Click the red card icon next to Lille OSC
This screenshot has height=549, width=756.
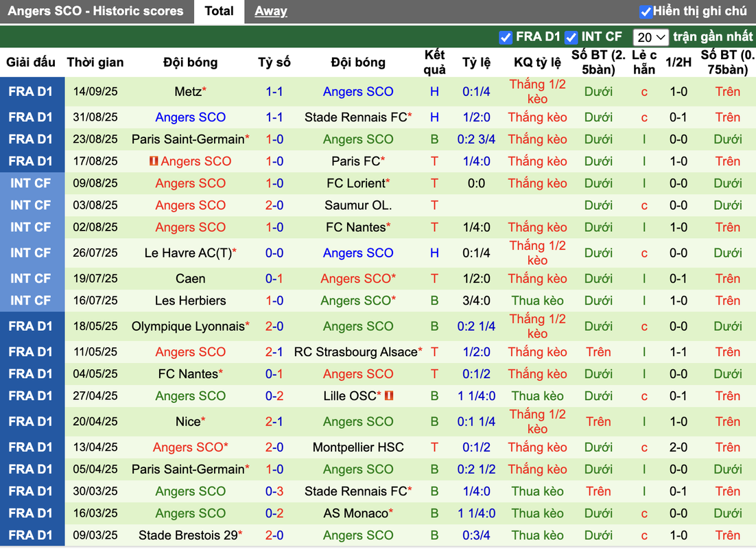(x=388, y=395)
